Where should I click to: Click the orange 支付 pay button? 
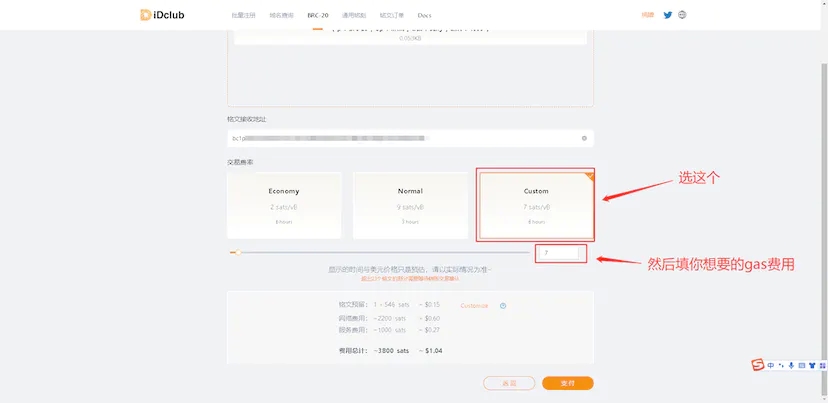[x=568, y=383]
